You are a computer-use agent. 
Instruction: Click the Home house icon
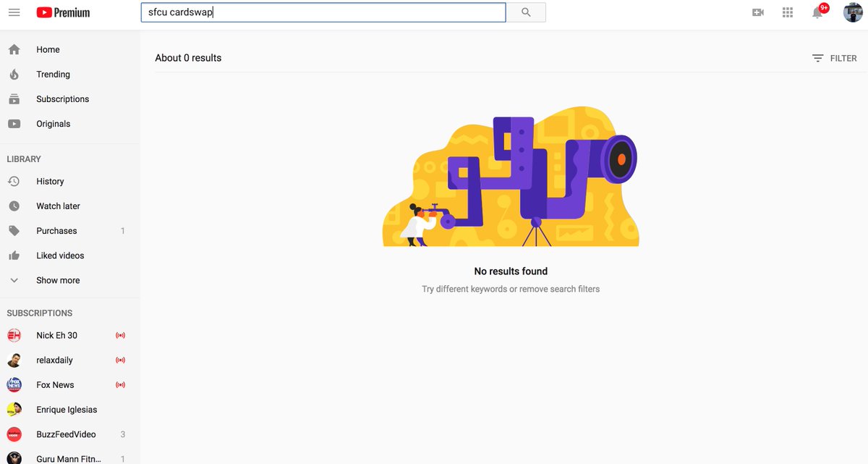[x=14, y=49]
